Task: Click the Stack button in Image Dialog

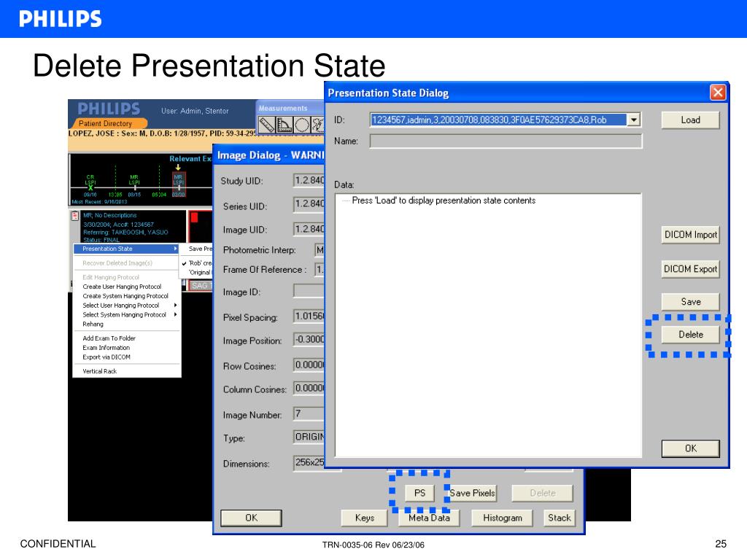Action: click(x=559, y=518)
